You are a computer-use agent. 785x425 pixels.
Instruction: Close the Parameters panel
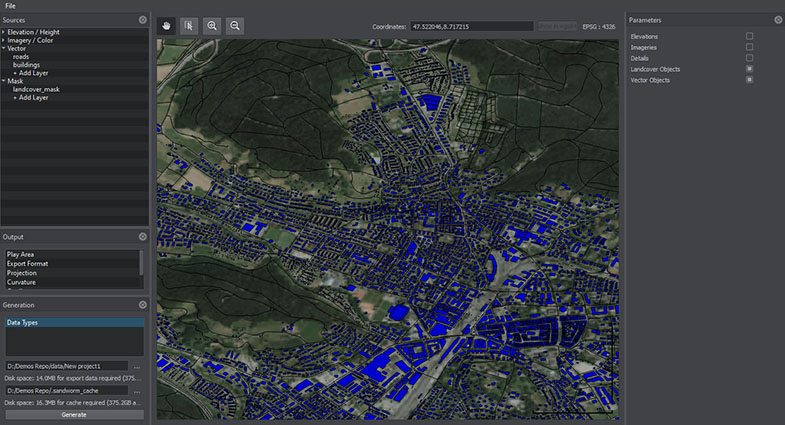(x=778, y=19)
